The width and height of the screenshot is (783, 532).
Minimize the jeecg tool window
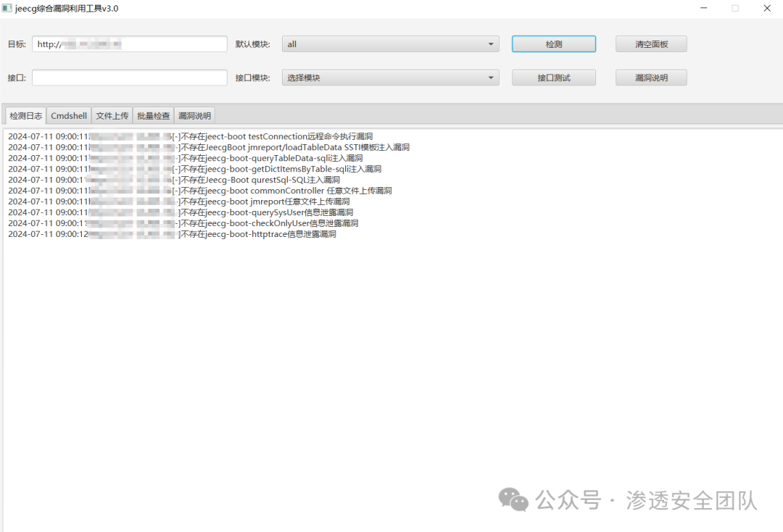(703, 8)
